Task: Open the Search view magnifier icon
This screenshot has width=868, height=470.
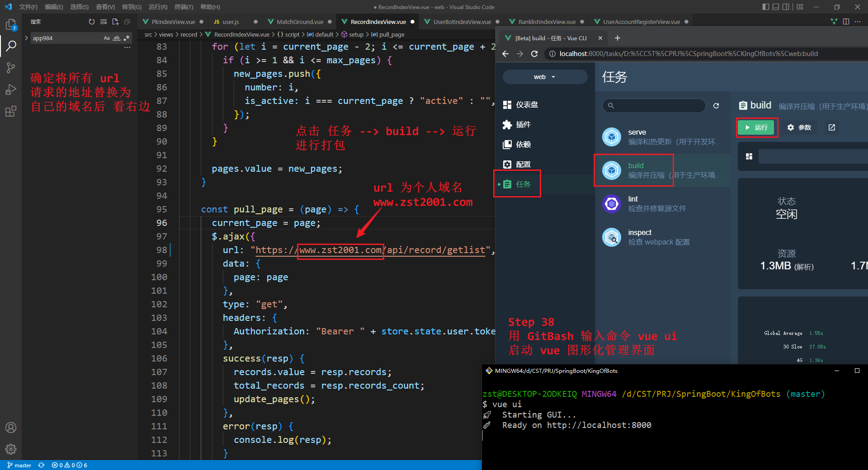Action: point(11,46)
